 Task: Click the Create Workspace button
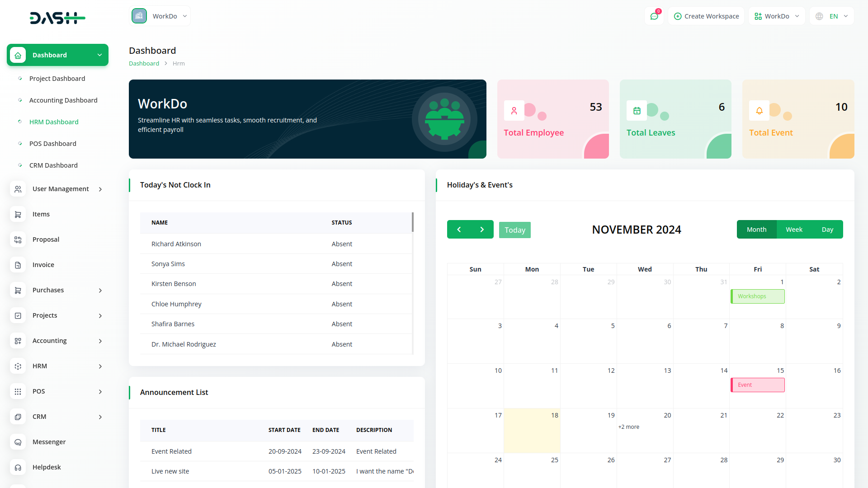706,16
